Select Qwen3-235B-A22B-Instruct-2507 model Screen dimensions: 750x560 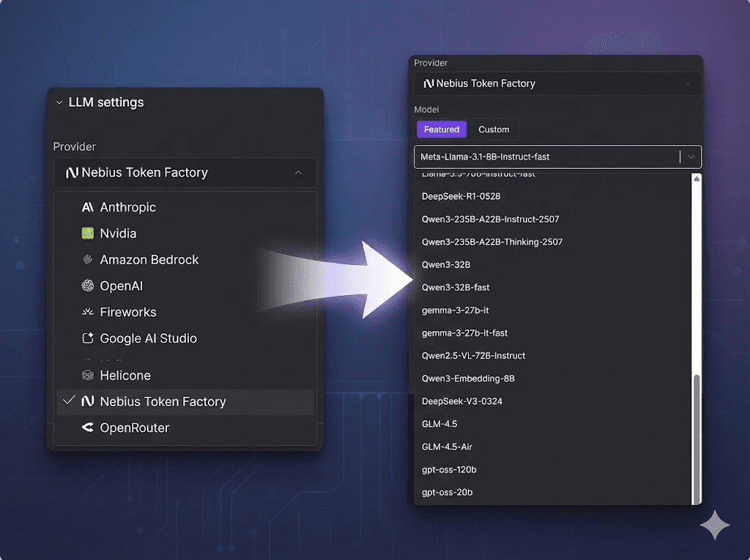click(553, 219)
